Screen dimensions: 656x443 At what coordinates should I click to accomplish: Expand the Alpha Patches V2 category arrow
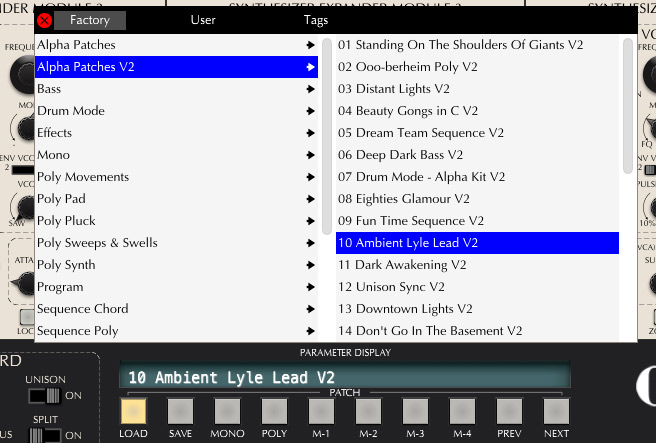310,67
